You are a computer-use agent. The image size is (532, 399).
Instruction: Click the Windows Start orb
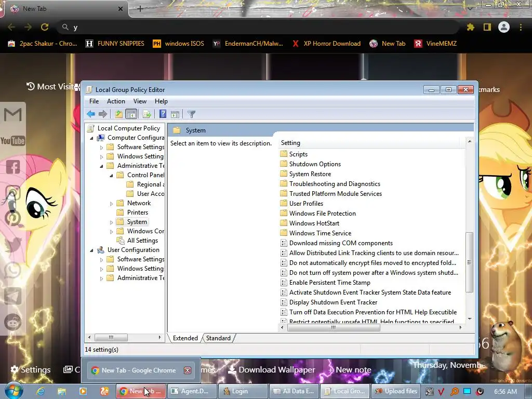[x=14, y=391]
